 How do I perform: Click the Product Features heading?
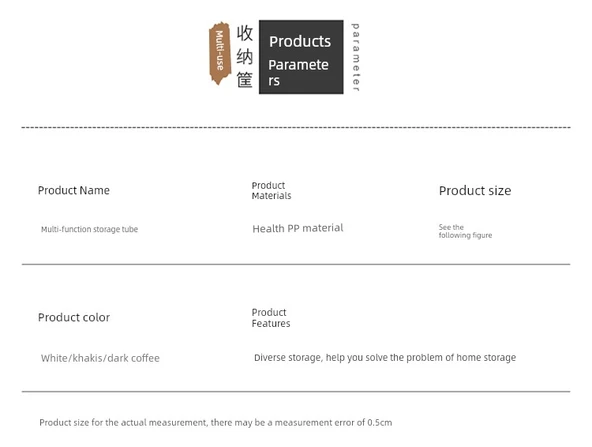tap(271, 318)
